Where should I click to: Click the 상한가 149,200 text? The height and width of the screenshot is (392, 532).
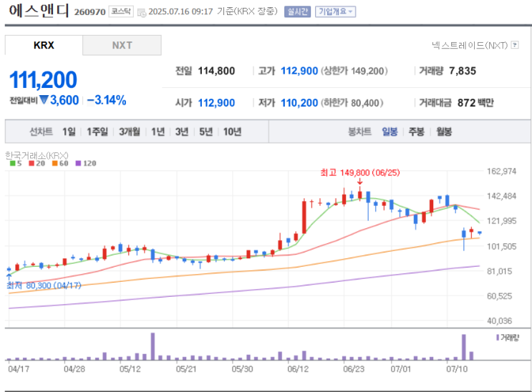pyautogui.click(x=354, y=71)
